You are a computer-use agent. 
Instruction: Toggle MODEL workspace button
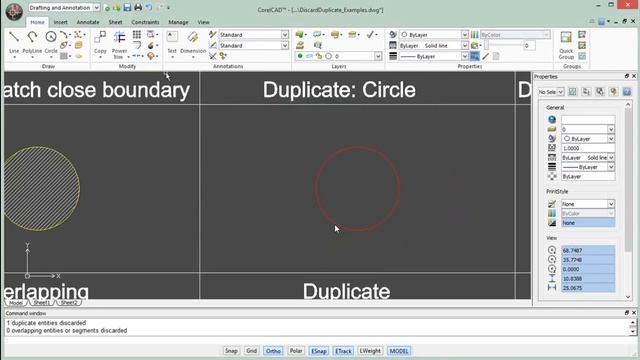[x=399, y=351]
